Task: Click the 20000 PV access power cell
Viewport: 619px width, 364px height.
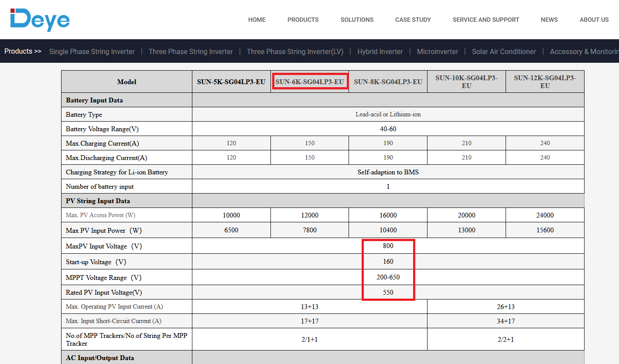Action: pyautogui.click(x=466, y=215)
